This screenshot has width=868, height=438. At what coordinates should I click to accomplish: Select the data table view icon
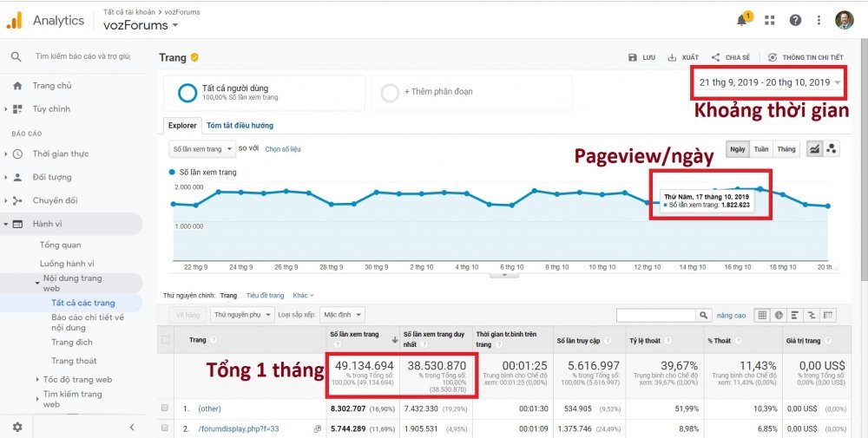pos(762,315)
